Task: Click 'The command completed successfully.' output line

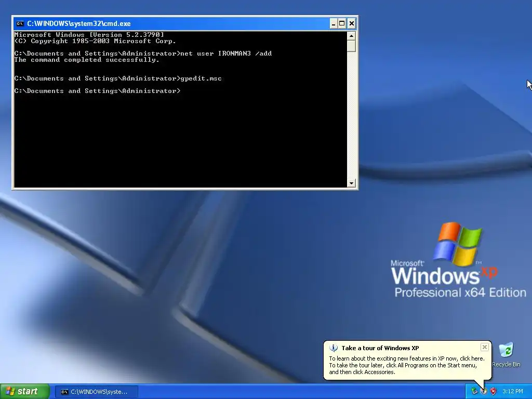Action: point(87,60)
